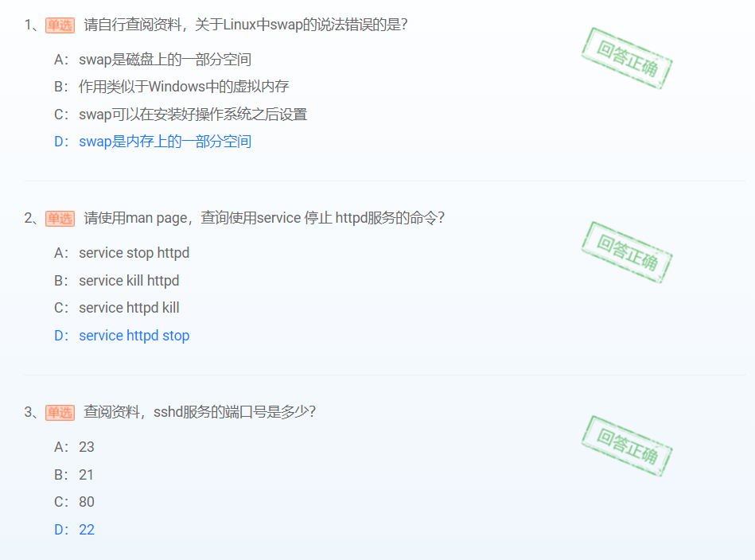Pick option service httpd kill
755x560 pixels.
(116, 308)
